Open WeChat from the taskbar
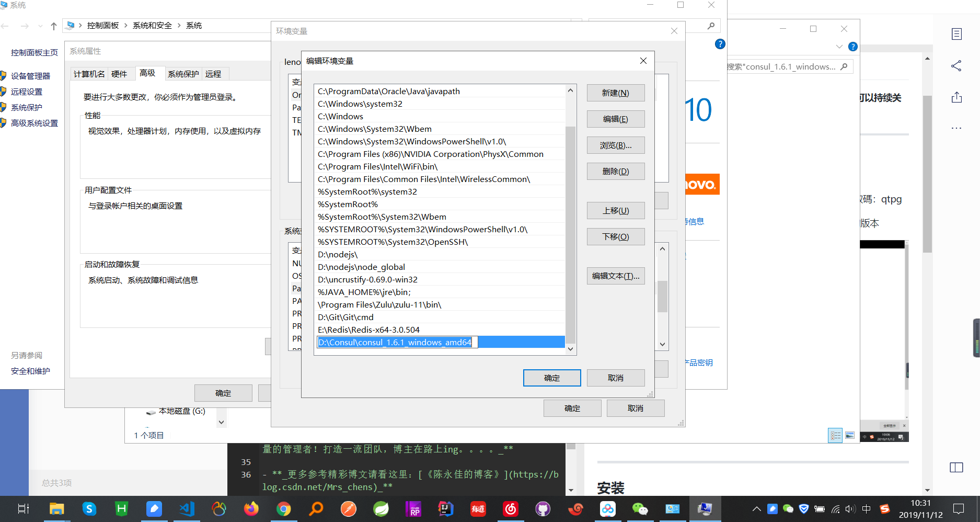The image size is (980, 522). (640, 508)
